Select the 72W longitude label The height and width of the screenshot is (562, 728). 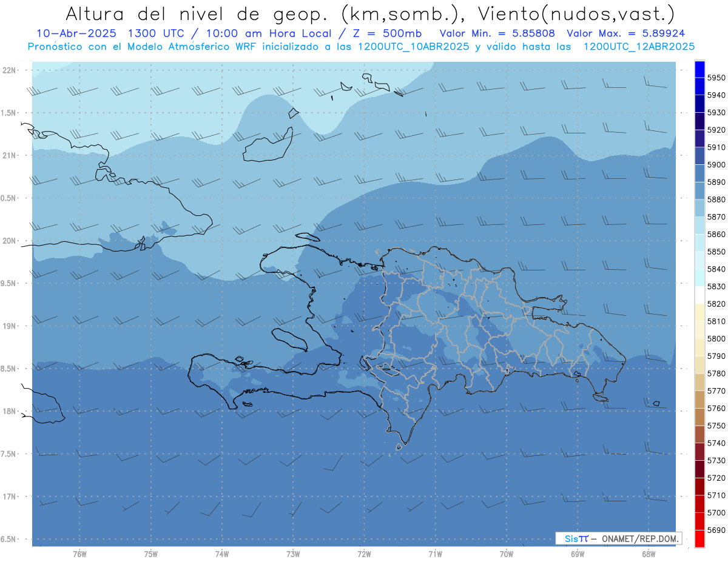tap(364, 554)
